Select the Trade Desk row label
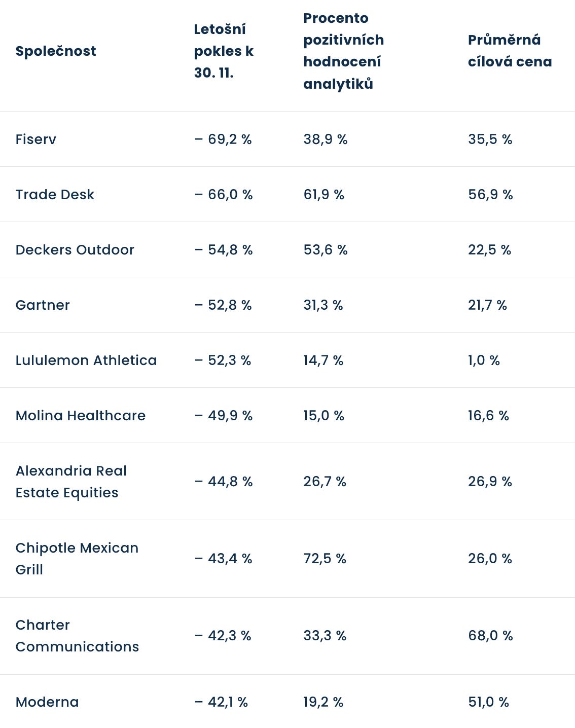This screenshot has width=575, height=728. point(55,195)
